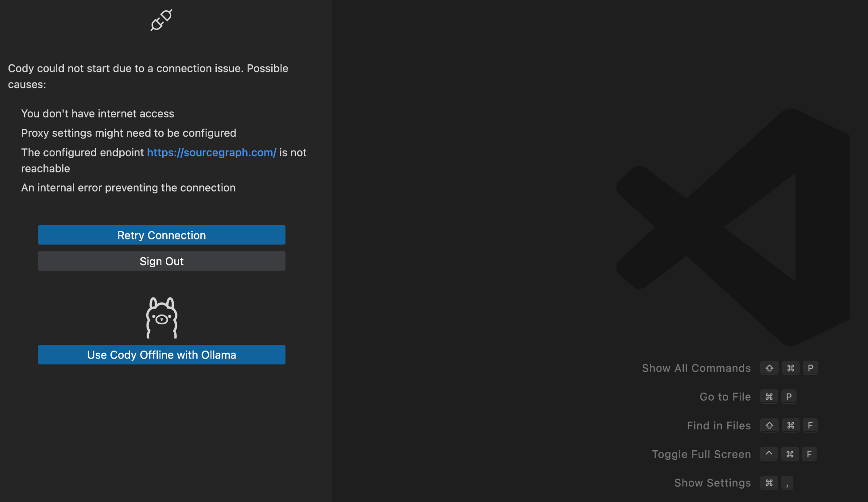Click the 'You don't have internet access' text
Image resolution: width=868 pixels, height=502 pixels.
(x=97, y=113)
